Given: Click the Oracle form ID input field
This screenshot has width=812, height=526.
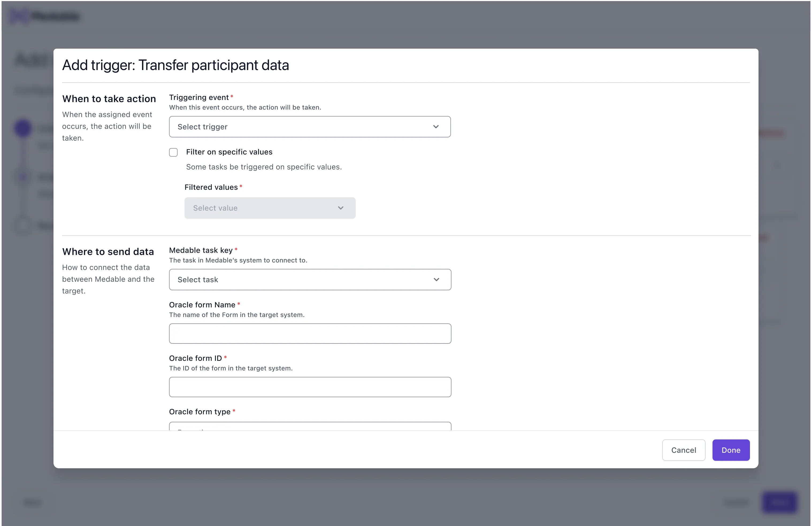Looking at the screenshot, I should [x=310, y=387].
